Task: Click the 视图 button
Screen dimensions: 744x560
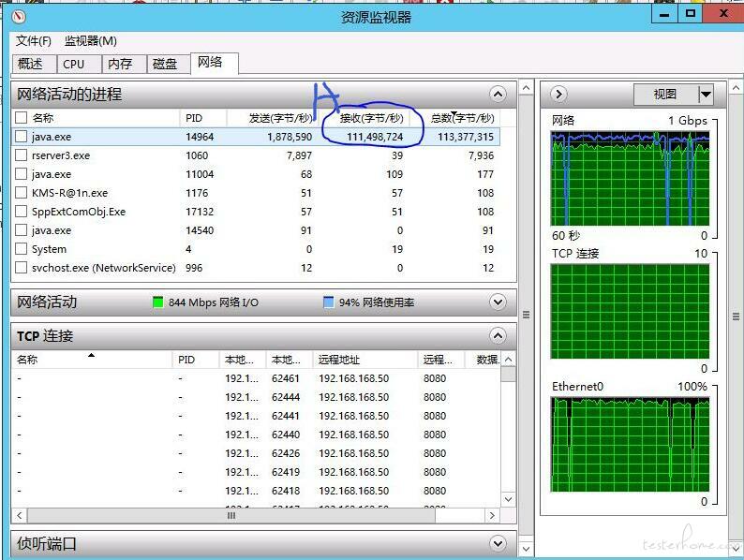Action: click(x=666, y=95)
